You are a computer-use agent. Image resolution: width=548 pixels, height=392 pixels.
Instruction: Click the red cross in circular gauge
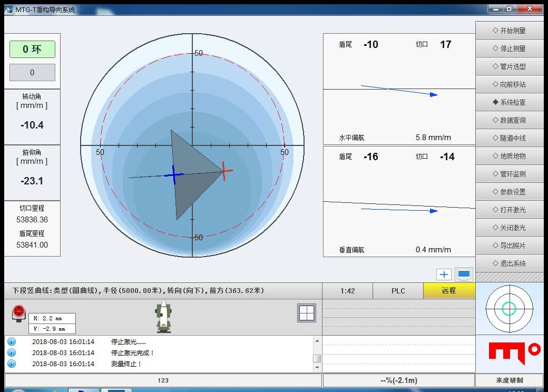click(224, 171)
